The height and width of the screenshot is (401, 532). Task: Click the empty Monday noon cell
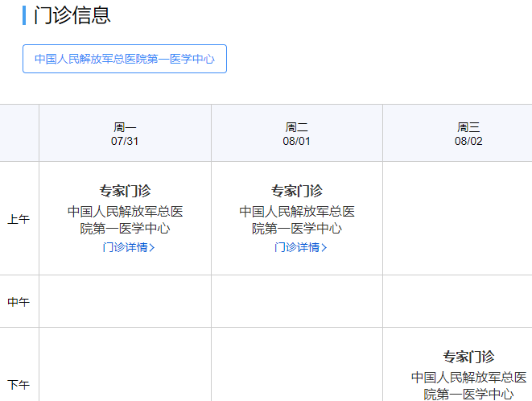125,301
